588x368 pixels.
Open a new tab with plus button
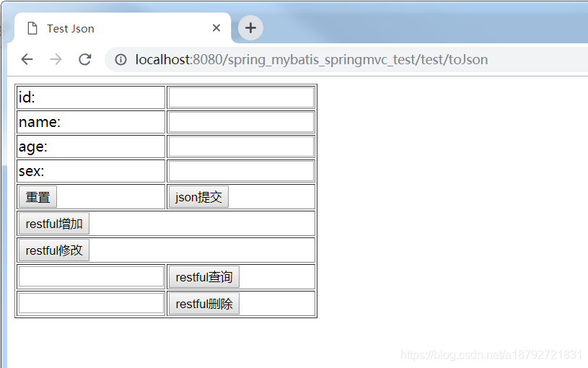250,27
